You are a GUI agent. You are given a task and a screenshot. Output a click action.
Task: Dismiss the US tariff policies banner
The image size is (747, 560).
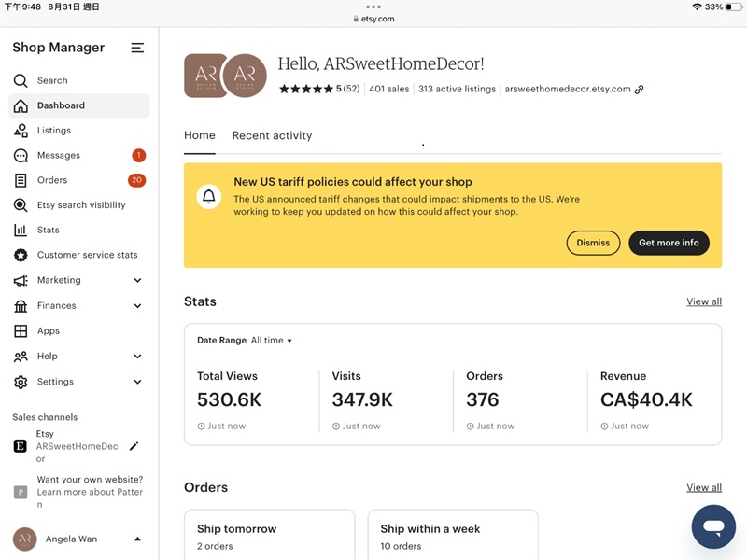(x=593, y=243)
